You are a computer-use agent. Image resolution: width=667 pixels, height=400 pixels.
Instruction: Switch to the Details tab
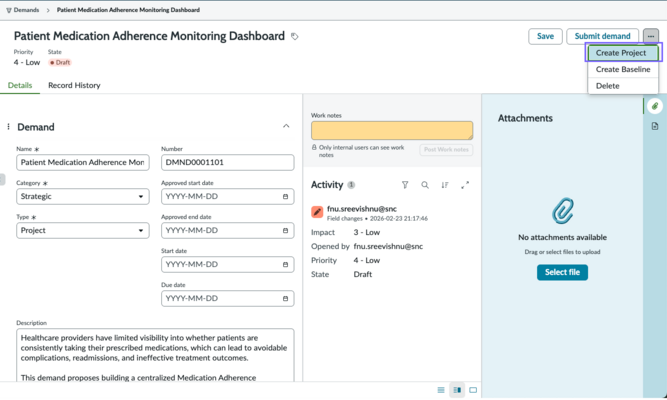pyautogui.click(x=20, y=85)
